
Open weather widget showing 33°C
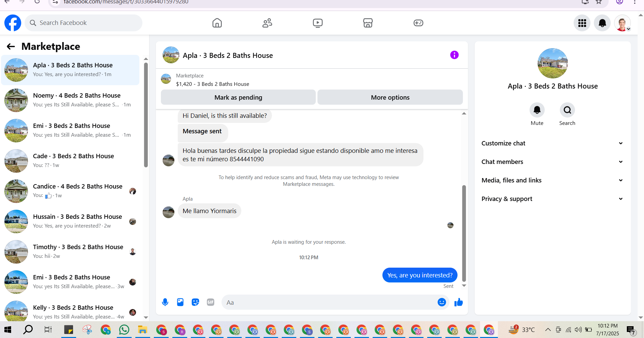[x=521, y=330]
